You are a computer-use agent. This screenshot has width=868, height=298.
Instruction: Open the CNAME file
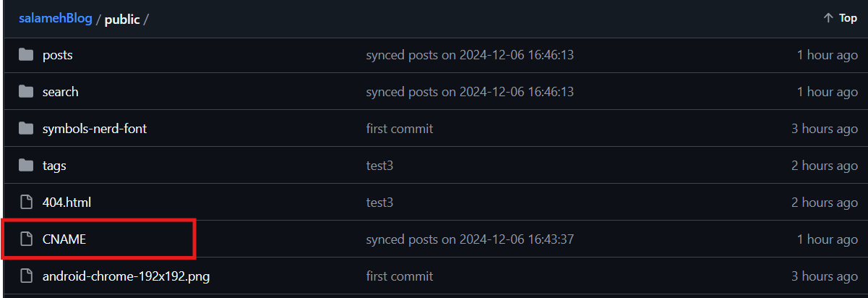click(64, 239)
